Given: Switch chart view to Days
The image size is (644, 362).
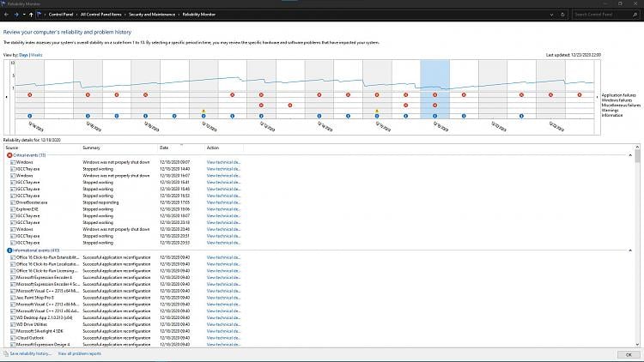Looking at the screenshot, I should (24, 54).
